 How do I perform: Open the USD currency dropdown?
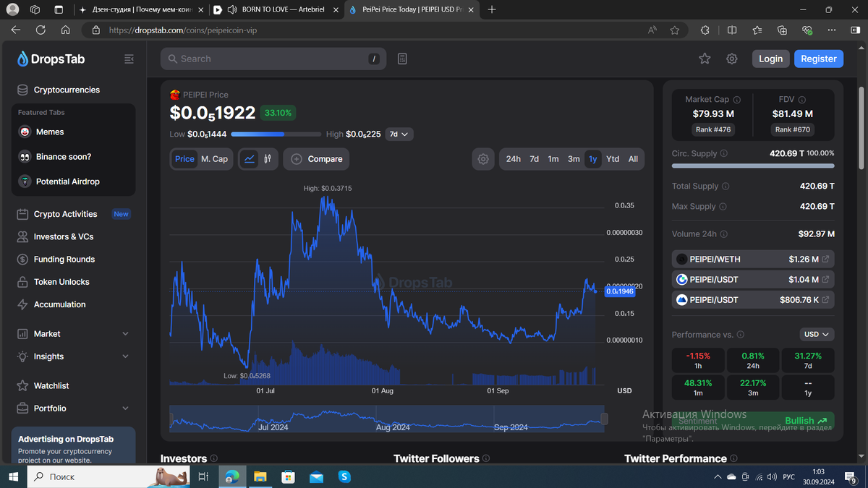(x=817, y=335)
